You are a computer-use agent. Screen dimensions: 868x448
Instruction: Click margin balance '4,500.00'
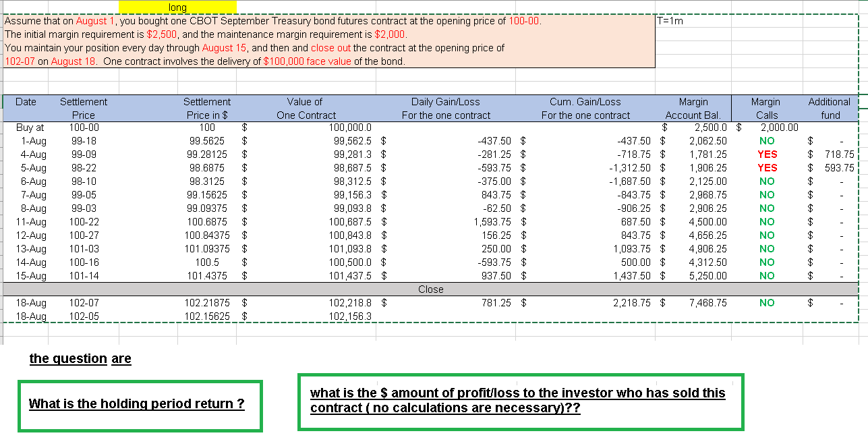pyautogui.click(x=707, y=222)
